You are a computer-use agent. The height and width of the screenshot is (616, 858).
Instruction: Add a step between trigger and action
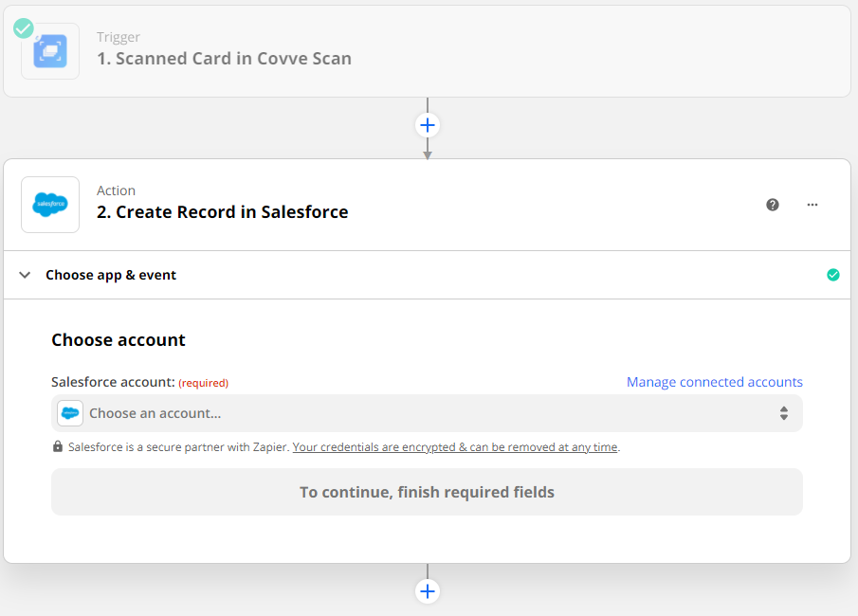428,125
